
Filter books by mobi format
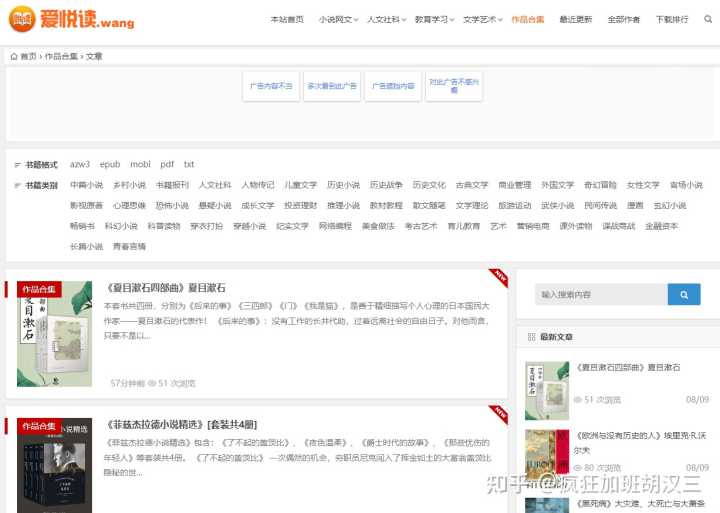(x=140, y=164)
